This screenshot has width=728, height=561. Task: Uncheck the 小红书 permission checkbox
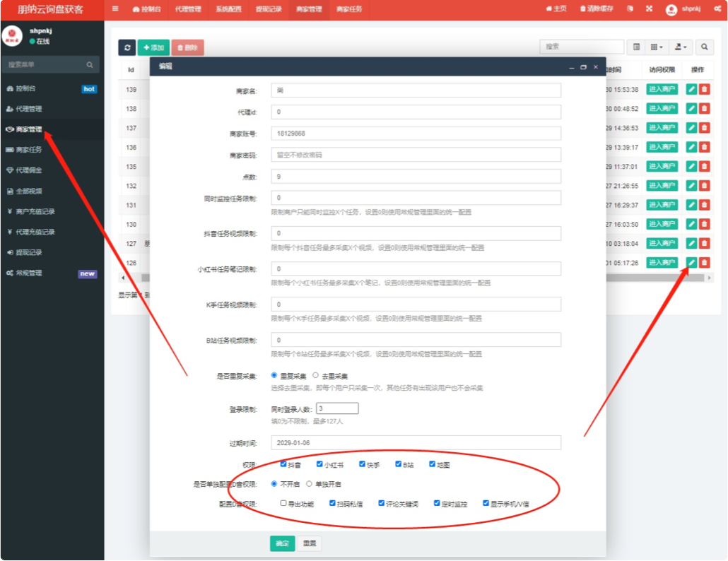(319, 464)
